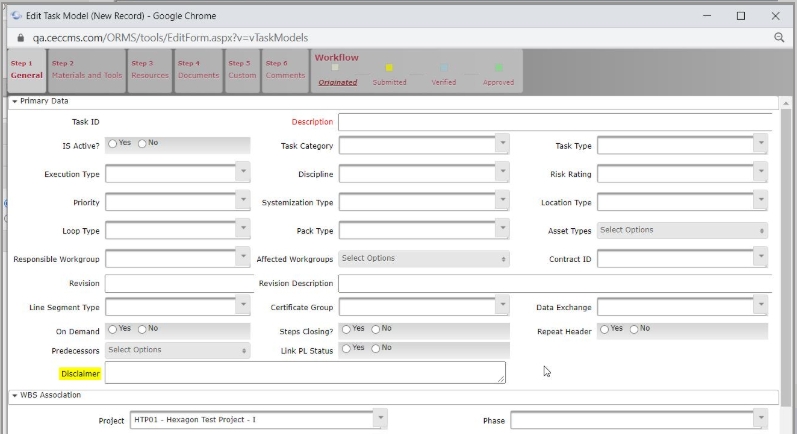Image resolution: width=797 pixels, height=434 pixels.
Task: Collapse the WBS Association section
Action: 14,396
